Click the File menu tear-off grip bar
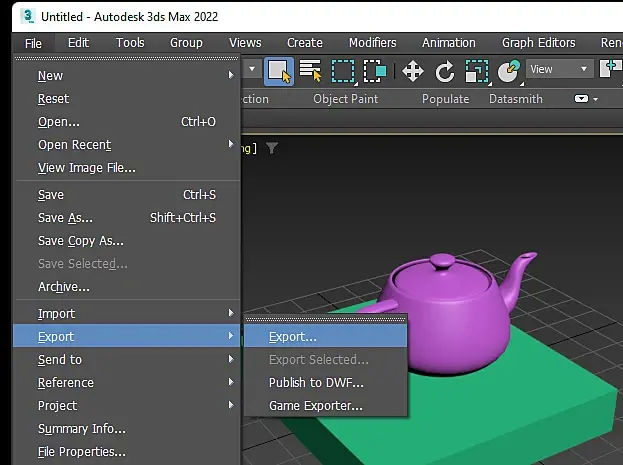Screen dimensions: 623x465 coord(127,58)
